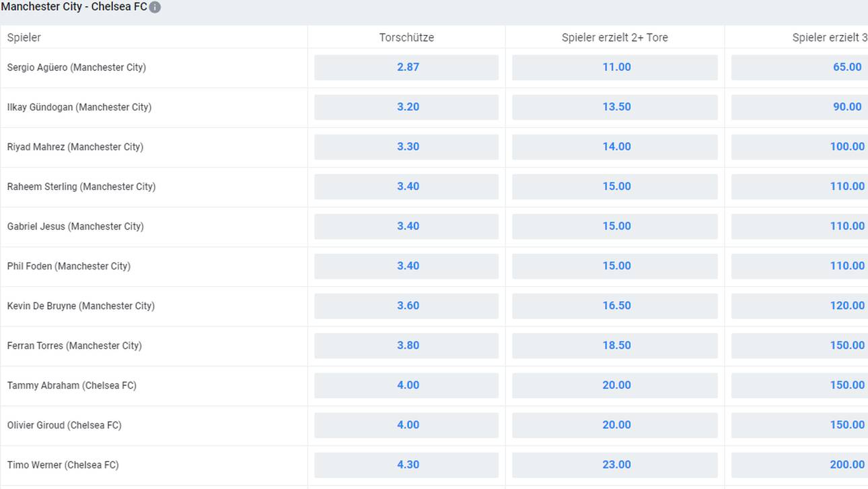Click the Manchester City - Chelsea FC title
868x489 pixels.
click(74, 7)
